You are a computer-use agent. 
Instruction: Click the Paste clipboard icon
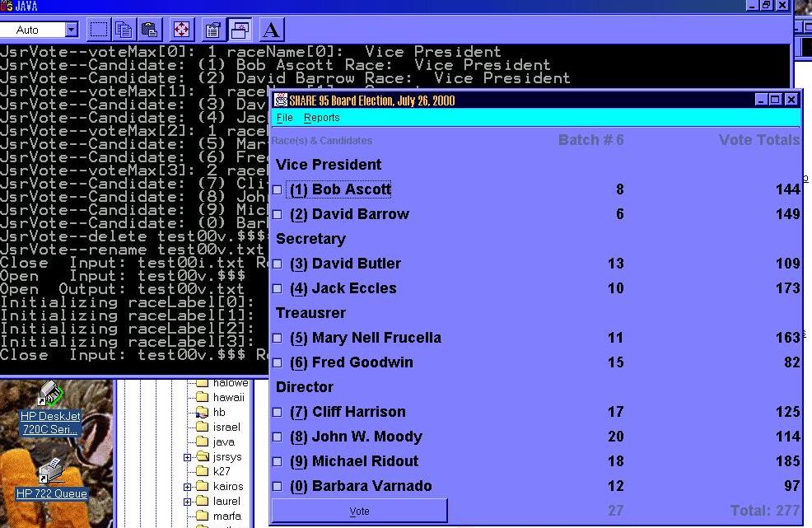(149, 30)
